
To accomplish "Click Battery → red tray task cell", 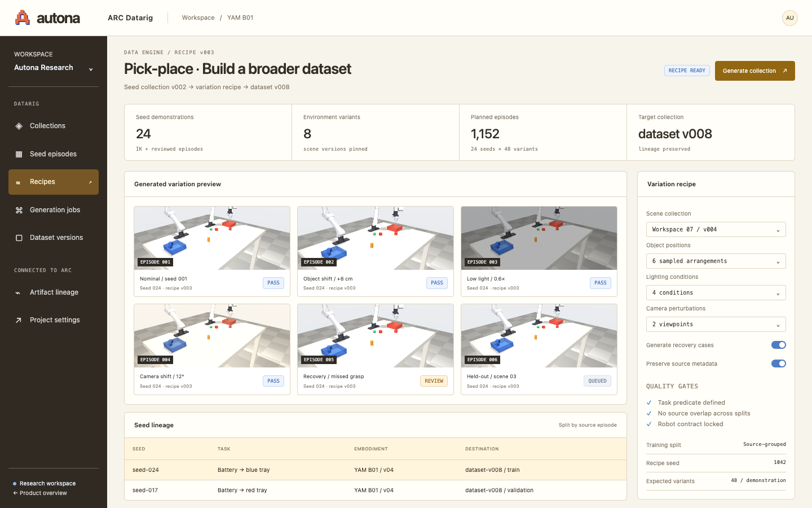I will (242, 490).
